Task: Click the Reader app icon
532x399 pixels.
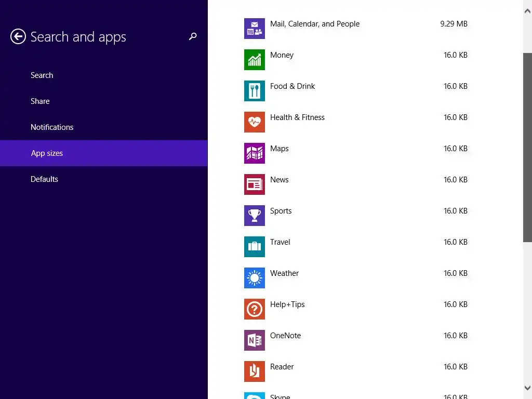Action: tap(255, 372)
